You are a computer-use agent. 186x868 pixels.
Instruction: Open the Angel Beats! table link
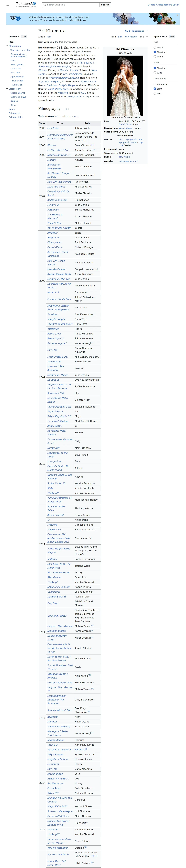(55, 426)
